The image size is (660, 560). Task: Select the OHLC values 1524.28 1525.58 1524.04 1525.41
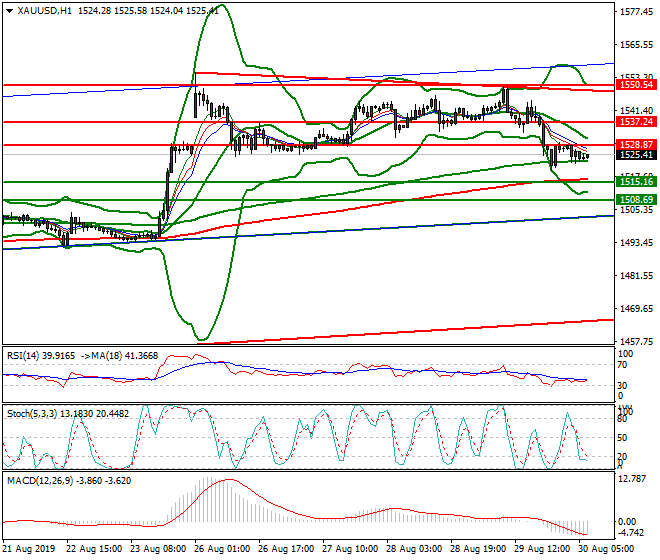point(148,11)
